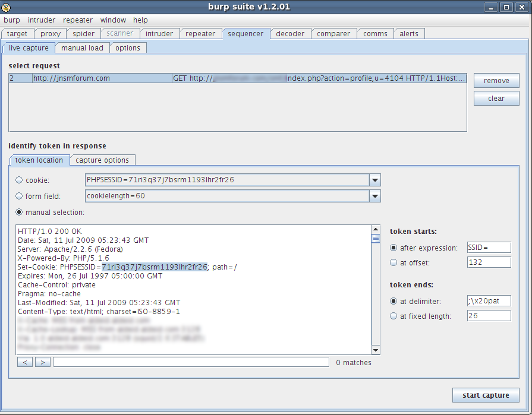Open the intruder menu
Screen dimensions: 532x415
pyautogui.click(x=42, y=20)
